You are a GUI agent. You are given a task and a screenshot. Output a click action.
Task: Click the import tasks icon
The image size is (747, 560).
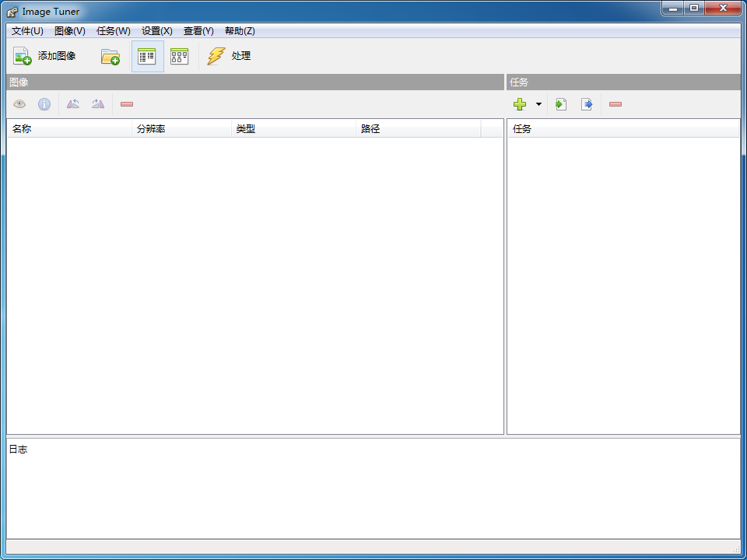click(x=562, y=104)
